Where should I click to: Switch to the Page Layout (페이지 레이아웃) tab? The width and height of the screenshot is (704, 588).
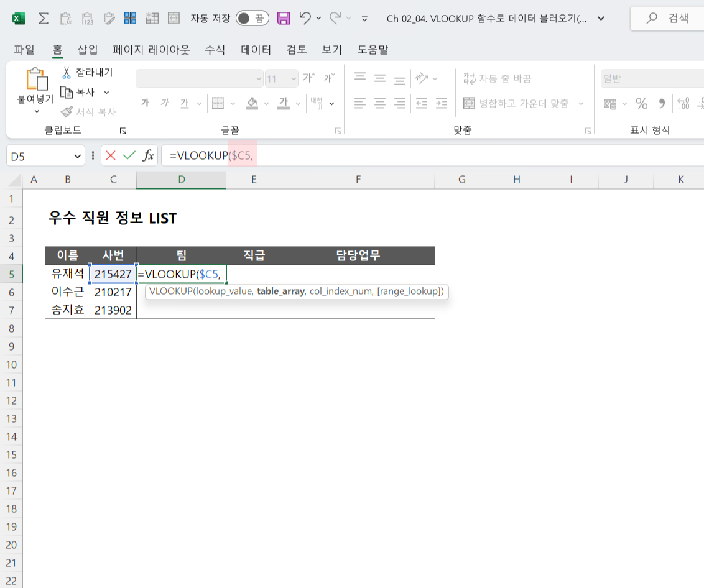[x=151, y=49]
